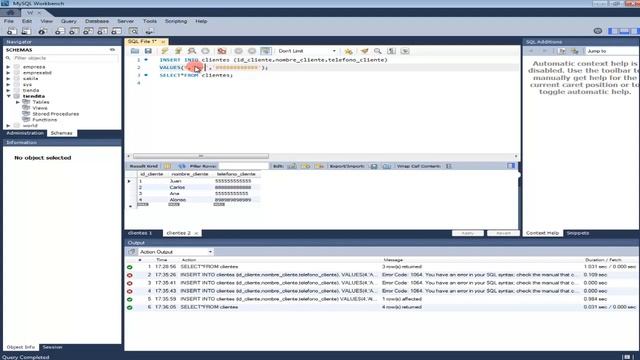Click the nombre_cliente column header
This screenshot has width=640, height=360.
[190, 174]
